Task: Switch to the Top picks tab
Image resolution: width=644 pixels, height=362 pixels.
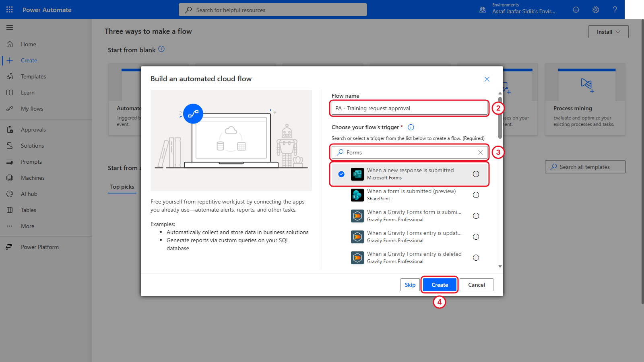Action: click(122, 187)
